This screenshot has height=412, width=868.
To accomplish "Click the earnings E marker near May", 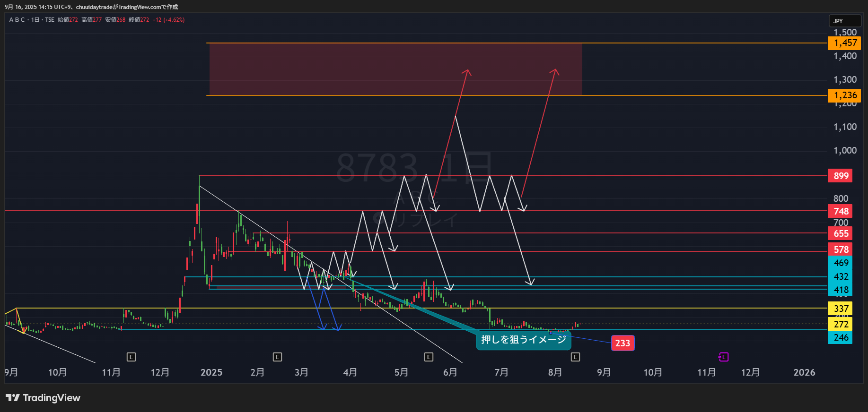I will [x=429, y=357].
